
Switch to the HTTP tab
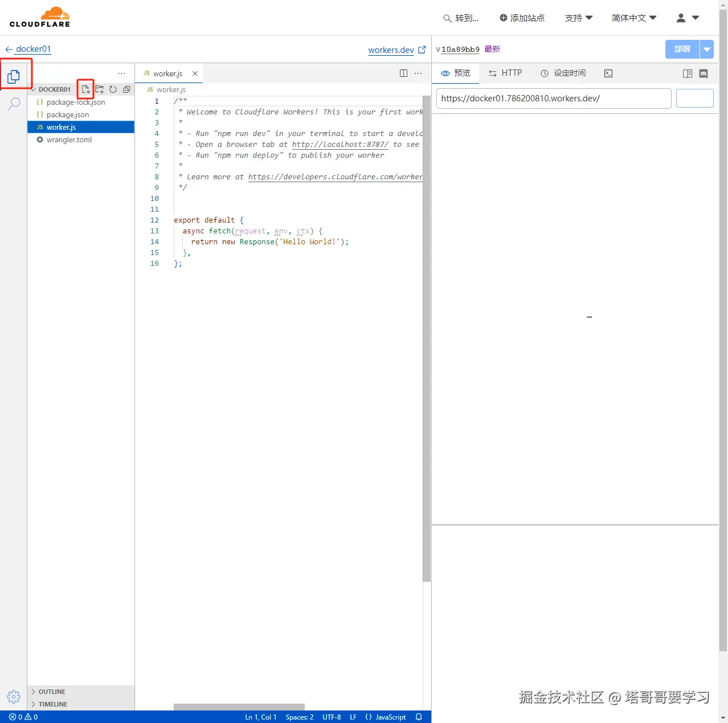point(505,73)
